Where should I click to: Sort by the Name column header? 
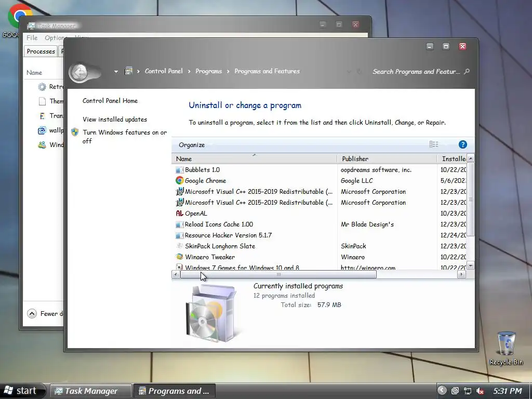click(255, 159)
